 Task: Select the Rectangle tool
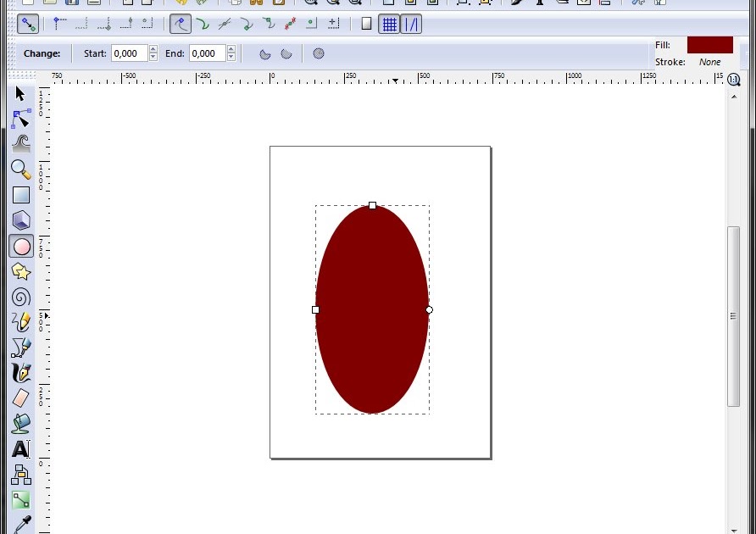click(20, 195)
